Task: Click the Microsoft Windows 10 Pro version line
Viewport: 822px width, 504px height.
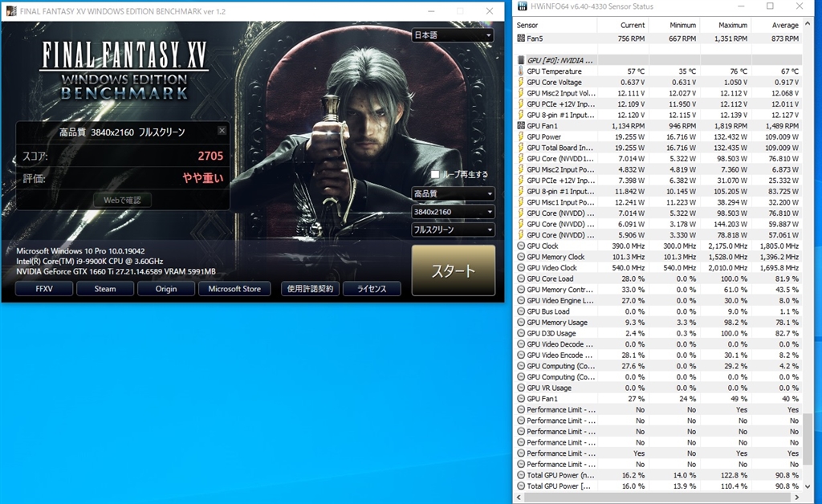Action: click(x=80, y=251)
